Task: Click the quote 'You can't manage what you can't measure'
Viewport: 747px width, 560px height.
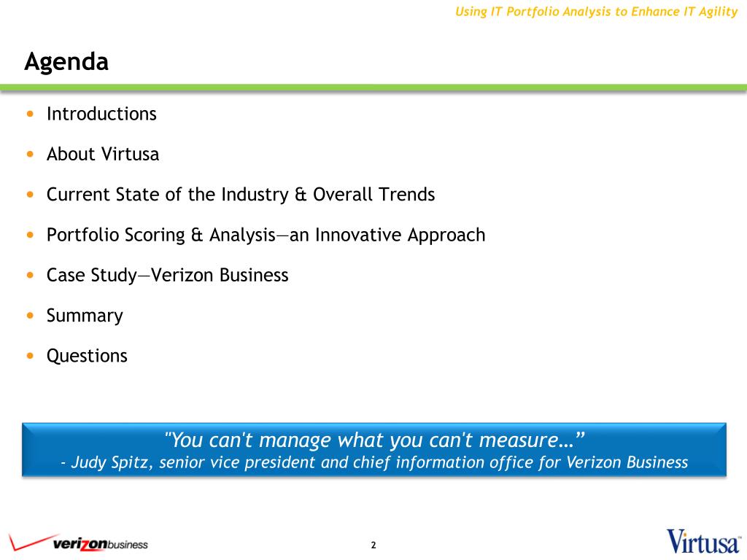Action: (x=374, y=440)
